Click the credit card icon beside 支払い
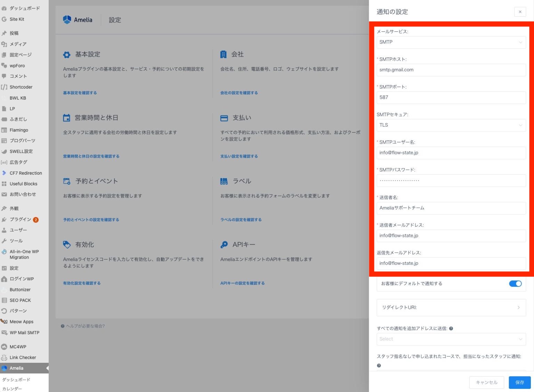 [224, 118]
